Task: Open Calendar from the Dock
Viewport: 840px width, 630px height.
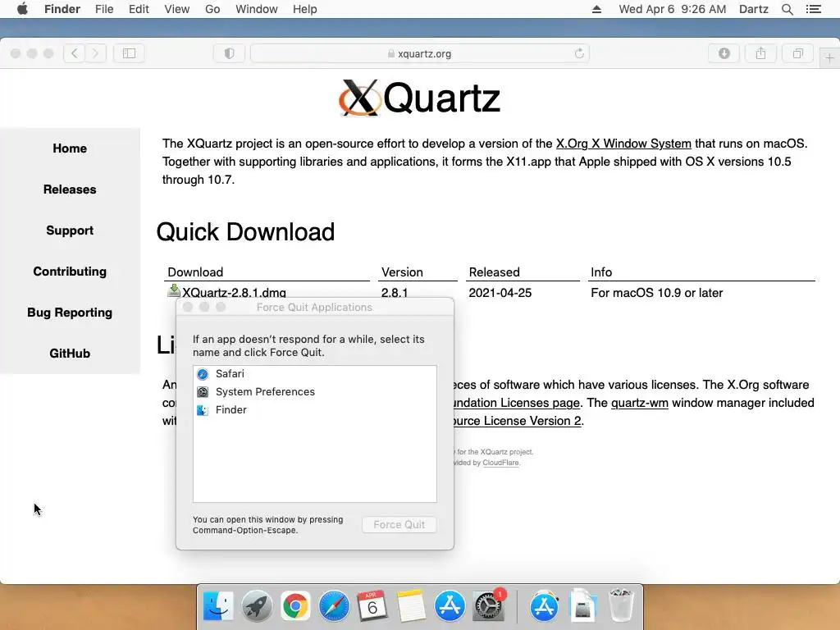Action: (372, 606)
